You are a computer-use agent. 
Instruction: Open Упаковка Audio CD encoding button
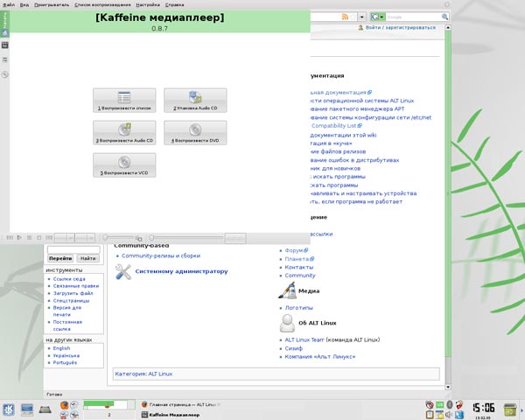(x=194, y=99)
